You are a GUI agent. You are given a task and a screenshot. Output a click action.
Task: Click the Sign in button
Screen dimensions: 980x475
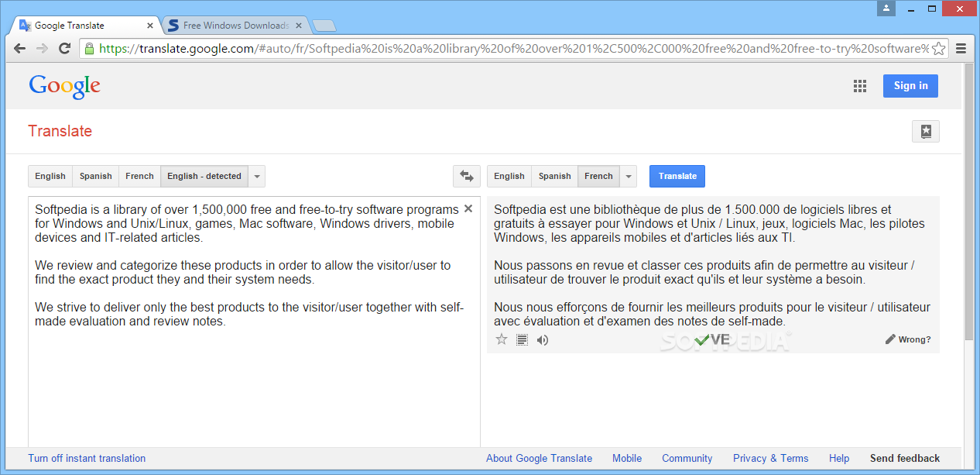coord(910,86)
